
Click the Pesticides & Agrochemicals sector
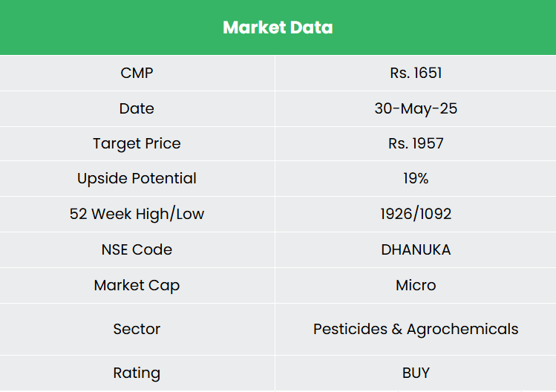coord(416,328)
